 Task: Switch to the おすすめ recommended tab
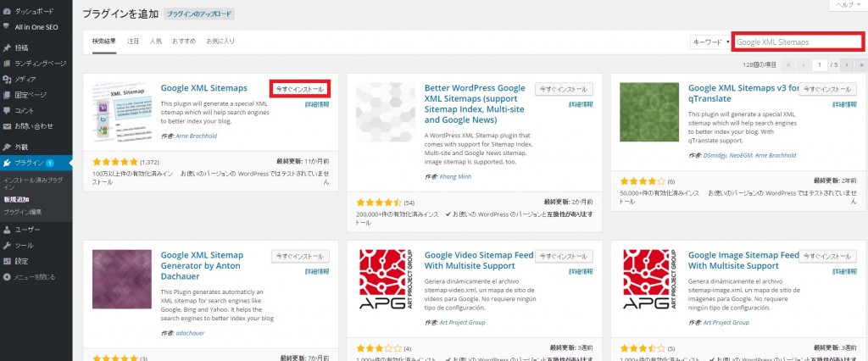coord(183,41)
